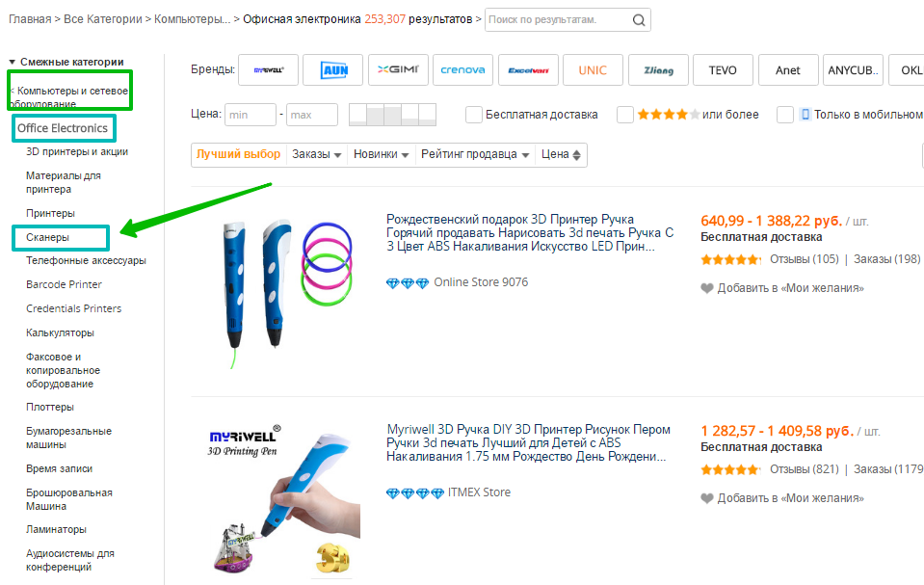
Task: Open the Online Store 9076 link
Action: click(481, 282)
